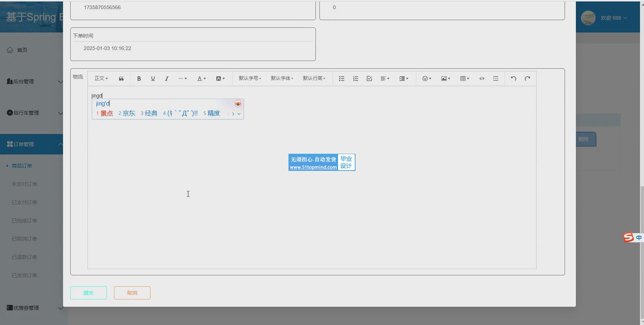This screenshot has height=325, width=644.
Task: Click the 取消 cancel button
Action: pyautogui.click(x=132, y=293)
